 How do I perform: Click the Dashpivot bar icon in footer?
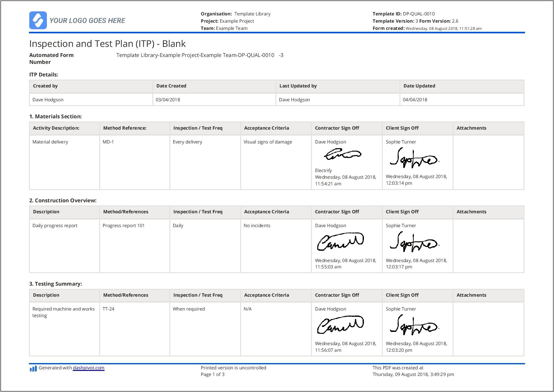pos(33,368)
